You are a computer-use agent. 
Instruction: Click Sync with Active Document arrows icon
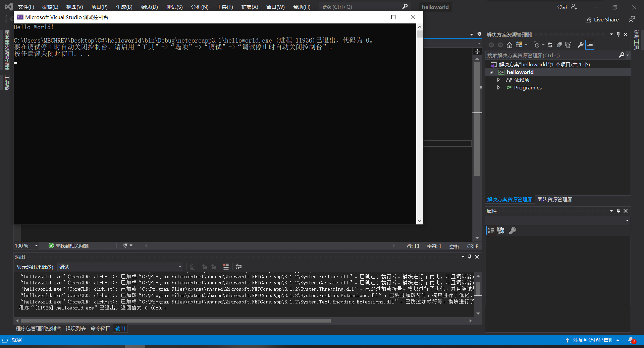click(x=550, y=45)
